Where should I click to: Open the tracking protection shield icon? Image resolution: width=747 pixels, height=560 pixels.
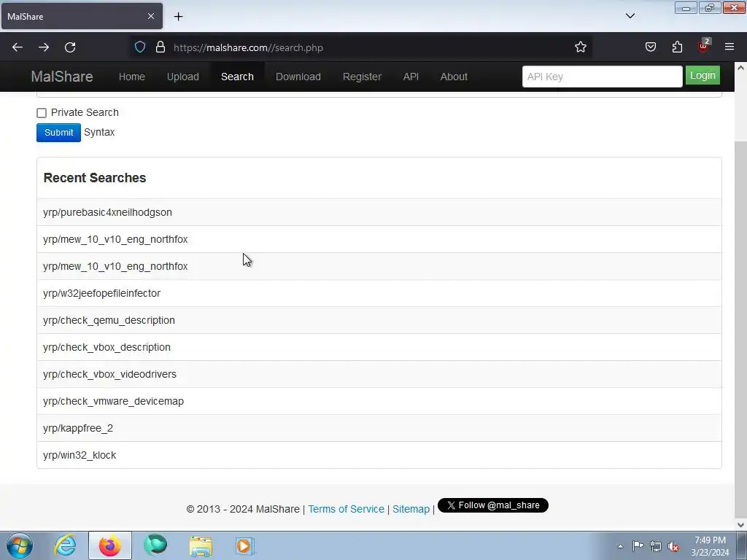[140, 47]
